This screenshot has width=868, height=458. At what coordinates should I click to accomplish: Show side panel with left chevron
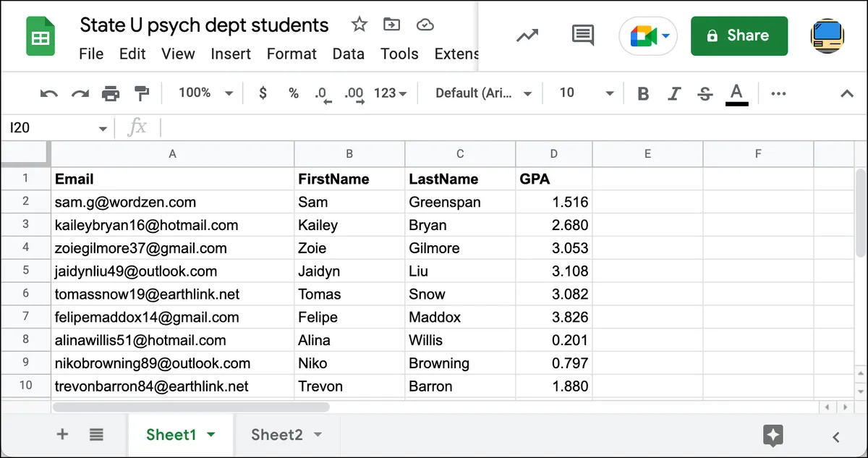[x=836, y=436]
